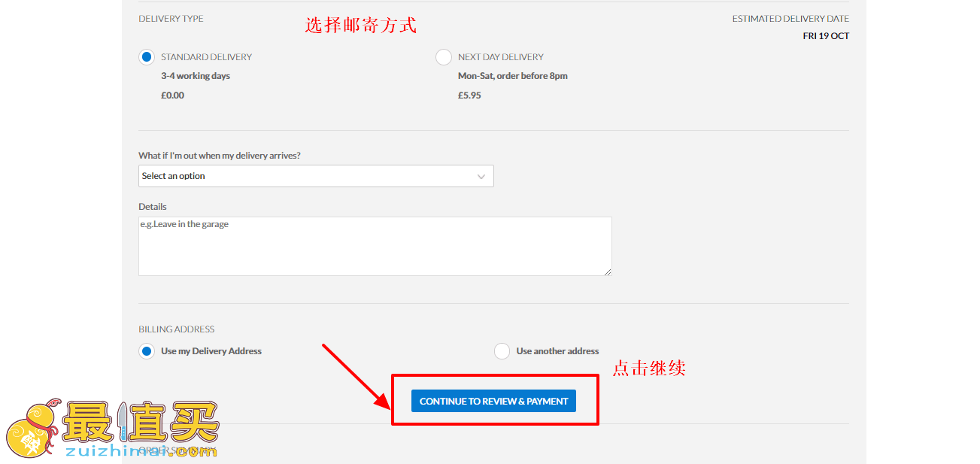Click the ESTIMATED DELIVERY DATE label

(790, 19)
